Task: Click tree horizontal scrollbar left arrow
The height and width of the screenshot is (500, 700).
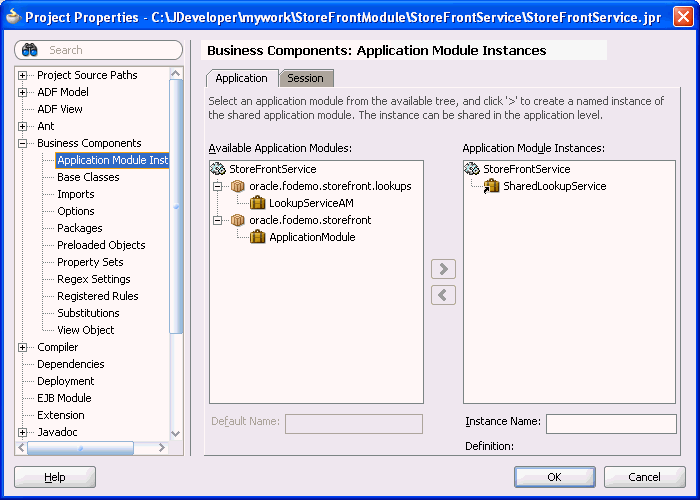Action: (21, 447)
